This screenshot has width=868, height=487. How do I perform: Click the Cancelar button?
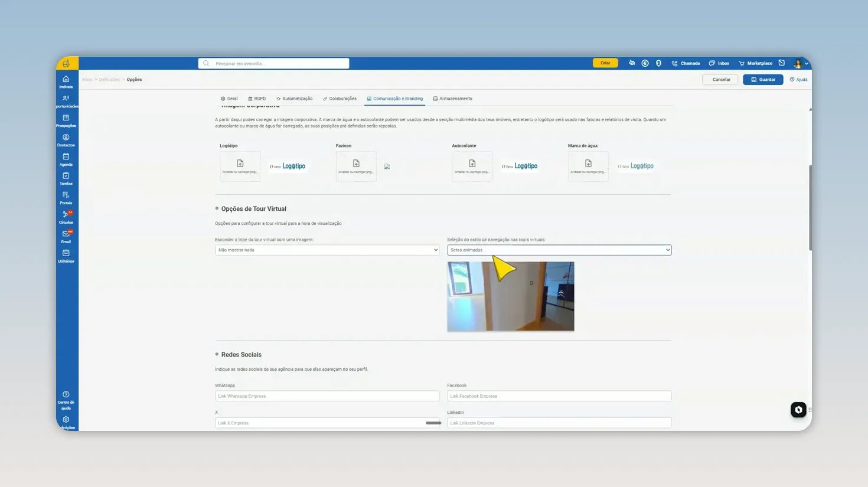(721, 80)
